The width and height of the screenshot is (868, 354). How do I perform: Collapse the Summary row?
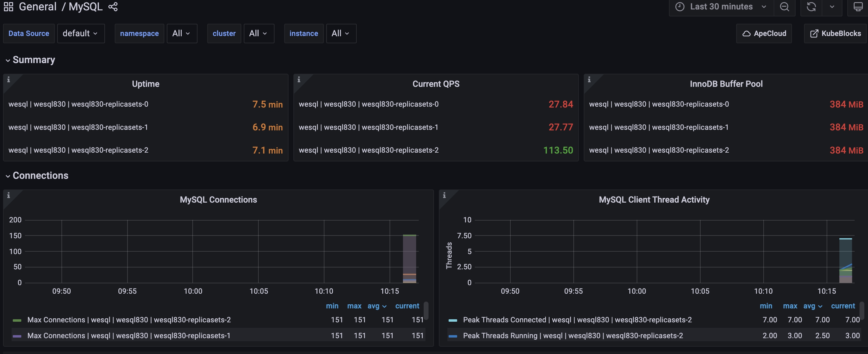[x=30, y=60]
